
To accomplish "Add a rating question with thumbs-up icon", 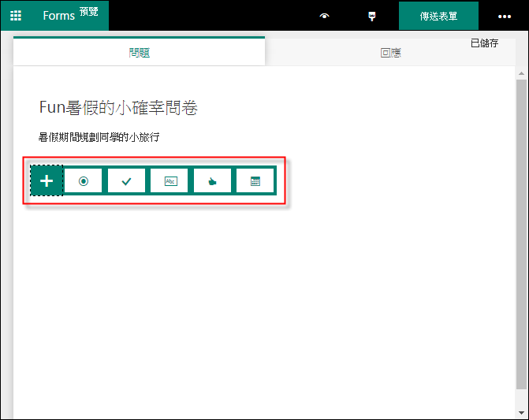I will pos(212,181).
